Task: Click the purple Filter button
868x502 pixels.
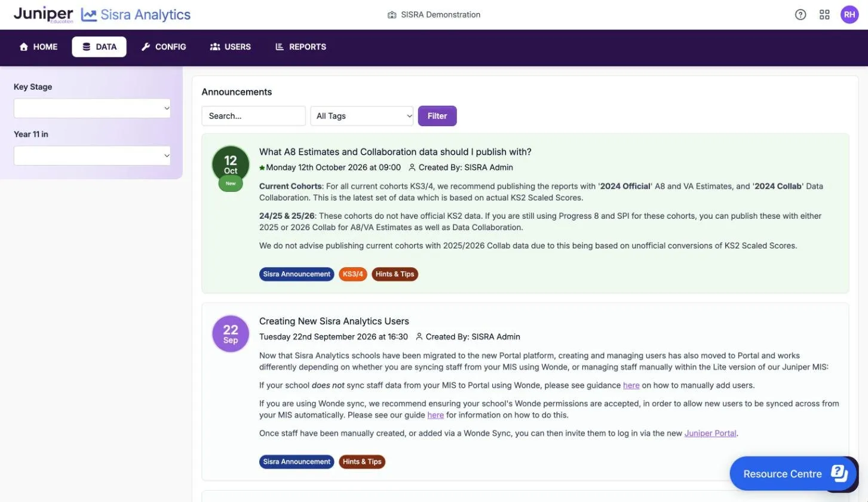Action: [437, 116]
